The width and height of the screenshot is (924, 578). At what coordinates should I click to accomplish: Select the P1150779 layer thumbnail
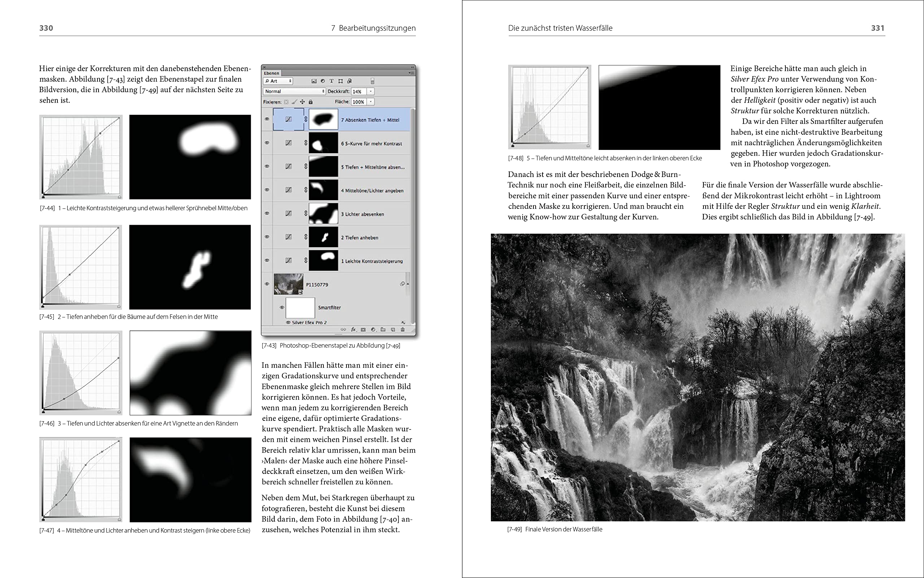(288, 284)
